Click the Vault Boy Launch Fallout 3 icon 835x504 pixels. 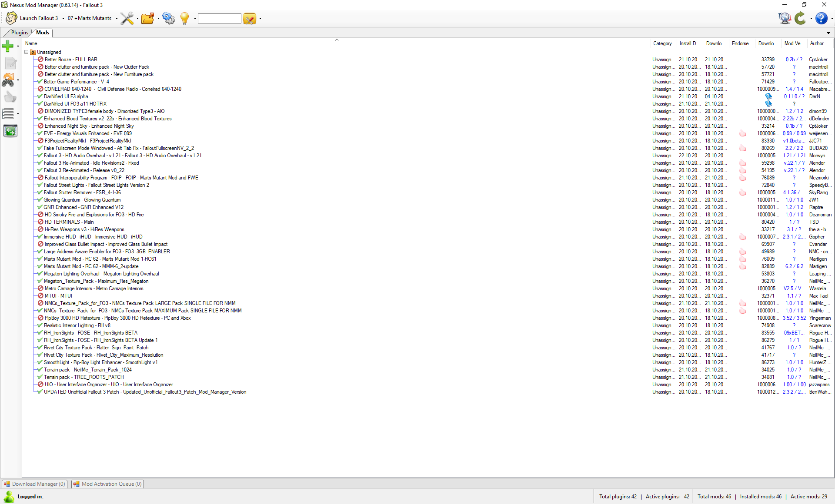coord(11,18)
